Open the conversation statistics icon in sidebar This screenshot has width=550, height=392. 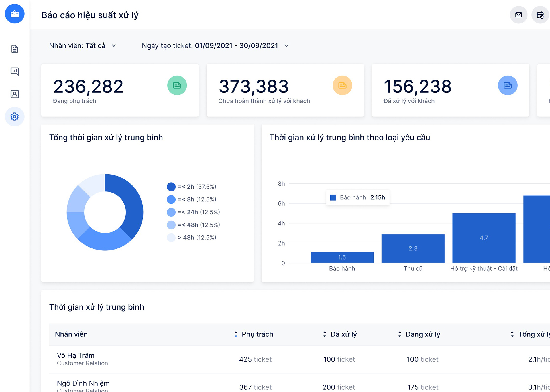pos(15,71)
